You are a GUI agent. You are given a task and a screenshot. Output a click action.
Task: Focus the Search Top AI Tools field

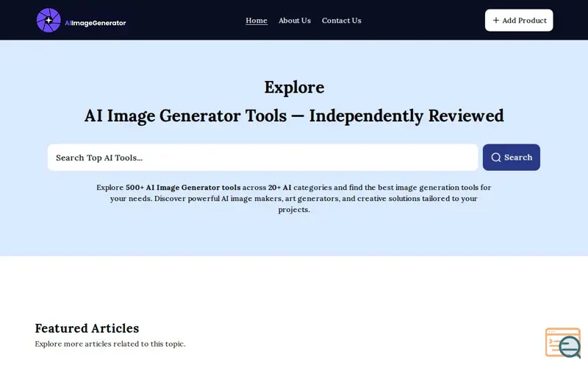(262, 158)
